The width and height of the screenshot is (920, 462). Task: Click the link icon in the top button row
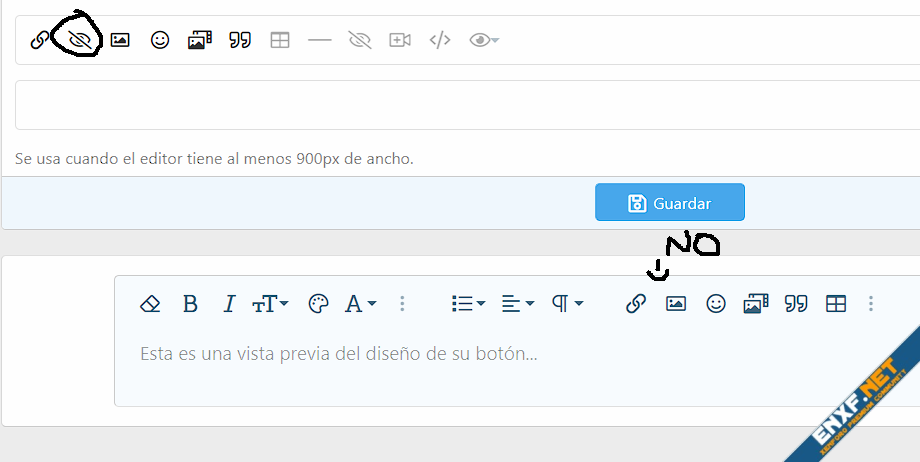(40, 40)
